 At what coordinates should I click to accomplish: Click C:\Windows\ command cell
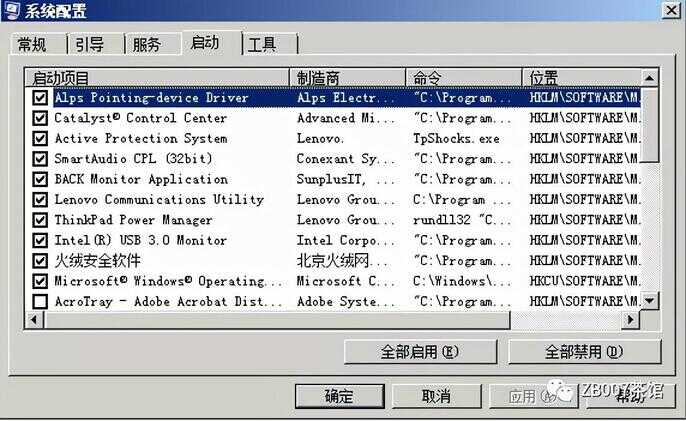tap(462, 281)
